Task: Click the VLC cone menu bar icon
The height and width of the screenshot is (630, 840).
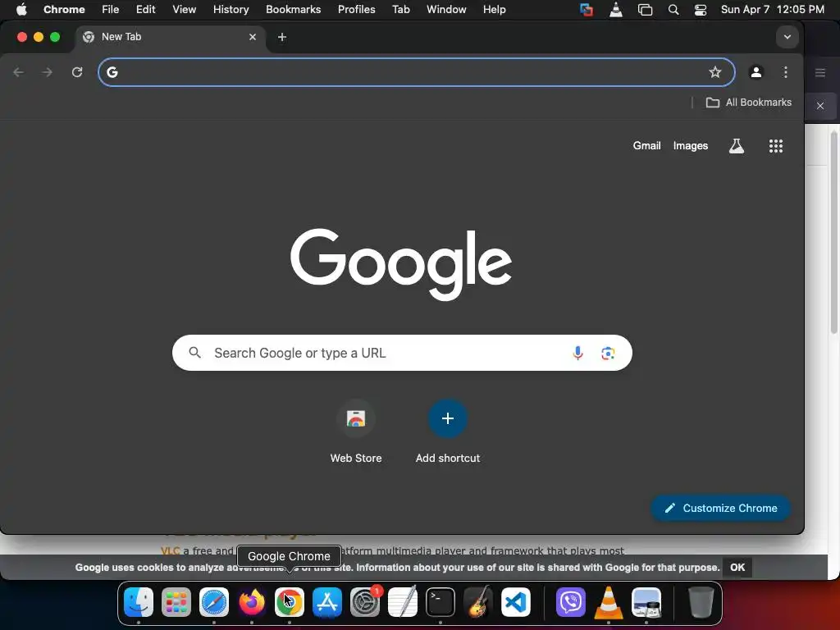Action: click(616, 10)
